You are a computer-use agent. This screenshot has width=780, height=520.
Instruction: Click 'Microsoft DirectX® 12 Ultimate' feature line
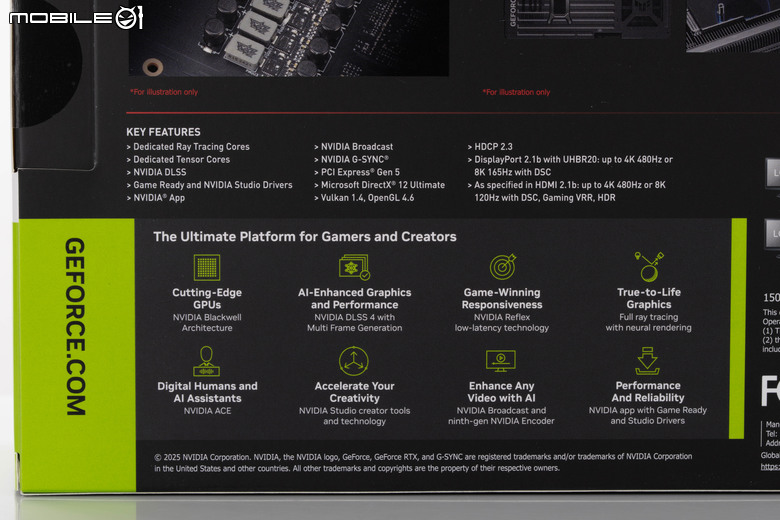click(x=380, y=185)
